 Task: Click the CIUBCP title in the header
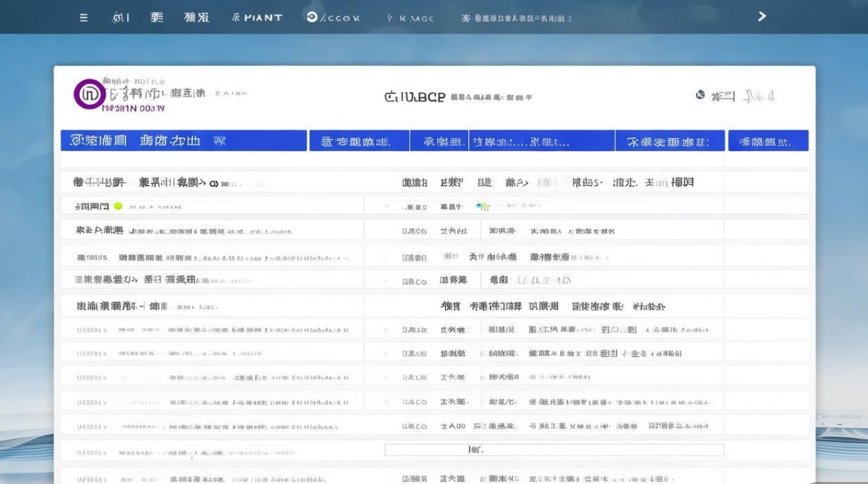point(415,97)
